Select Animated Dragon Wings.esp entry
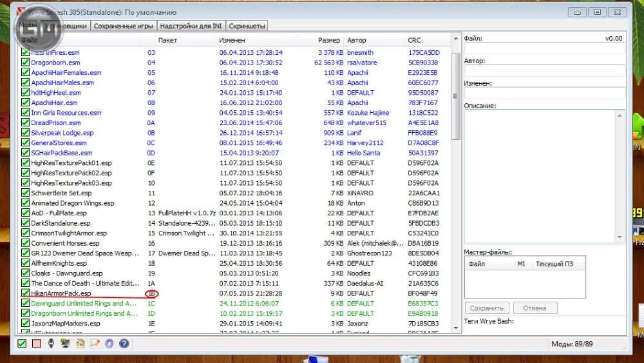This screenshot has width=644, height=363. click(73, 203)
